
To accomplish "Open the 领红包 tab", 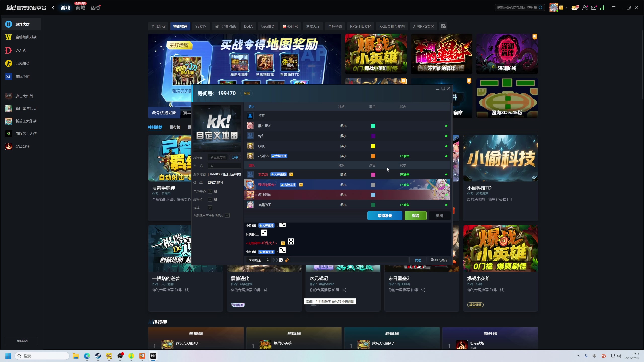I will pyautogui.click(x=290, y=26).
